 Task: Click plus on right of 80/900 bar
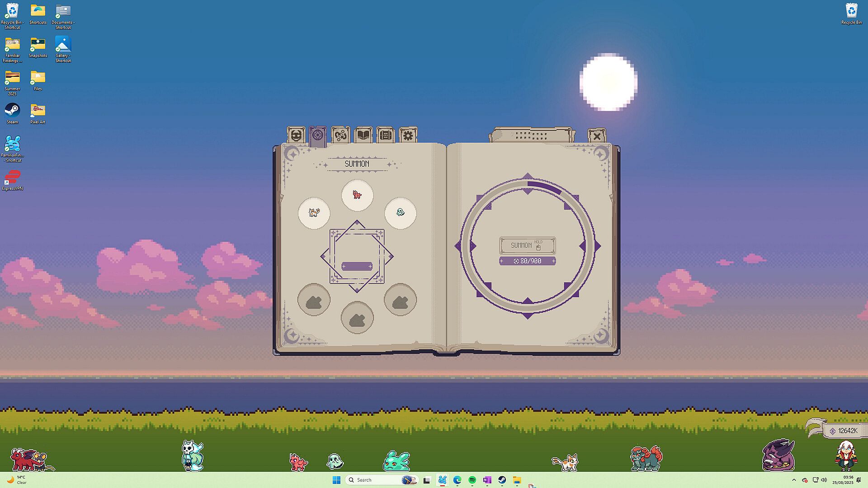[553, 261]
